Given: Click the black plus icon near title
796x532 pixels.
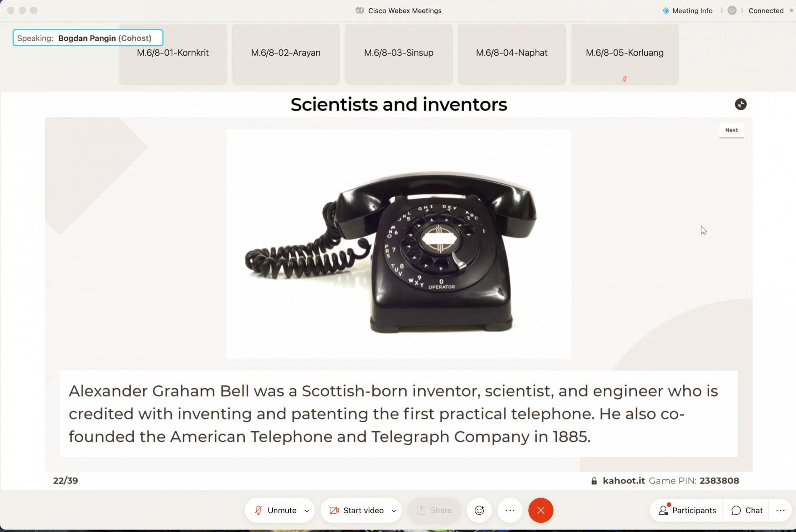Looking at the screenshot, I should [740, 104].
